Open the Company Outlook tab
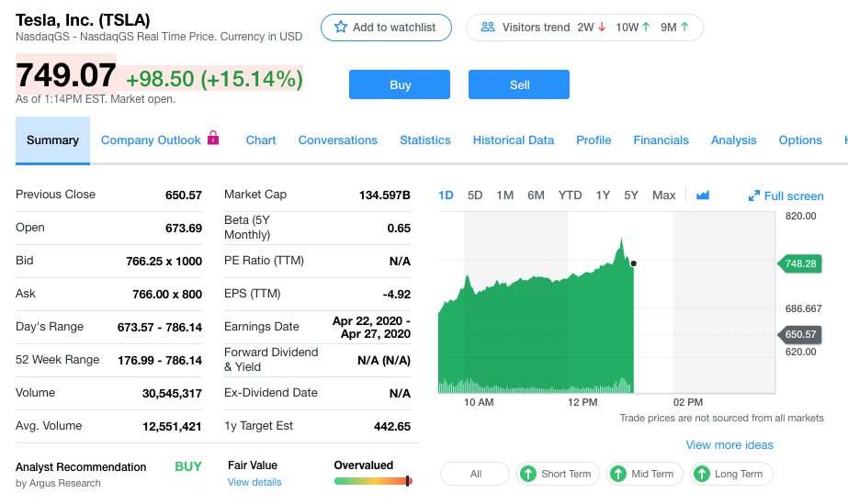This screenshot has height=504, width=848. click(x=151, y=140)
